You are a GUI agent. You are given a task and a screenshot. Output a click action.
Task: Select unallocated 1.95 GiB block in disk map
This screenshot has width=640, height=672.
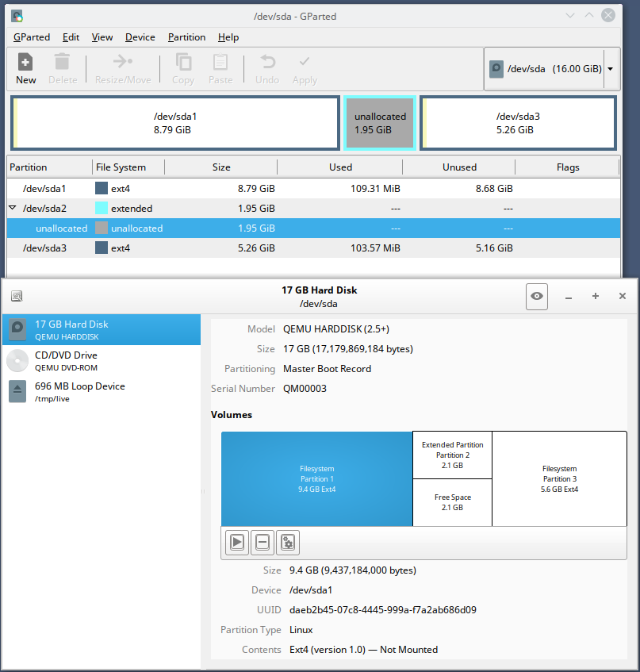coord(380,123)
